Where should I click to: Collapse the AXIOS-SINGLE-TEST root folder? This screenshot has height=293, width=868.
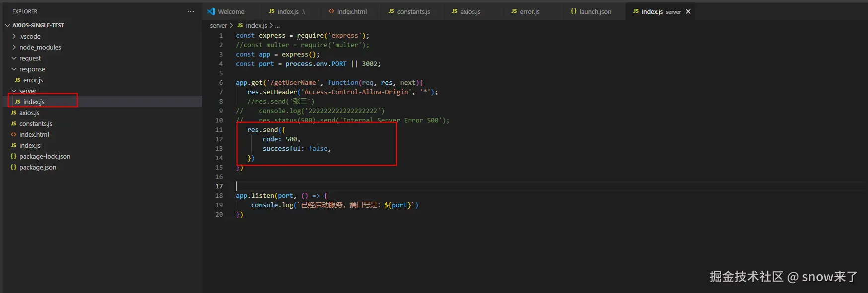pyautogui.click(x=7, y=25)
